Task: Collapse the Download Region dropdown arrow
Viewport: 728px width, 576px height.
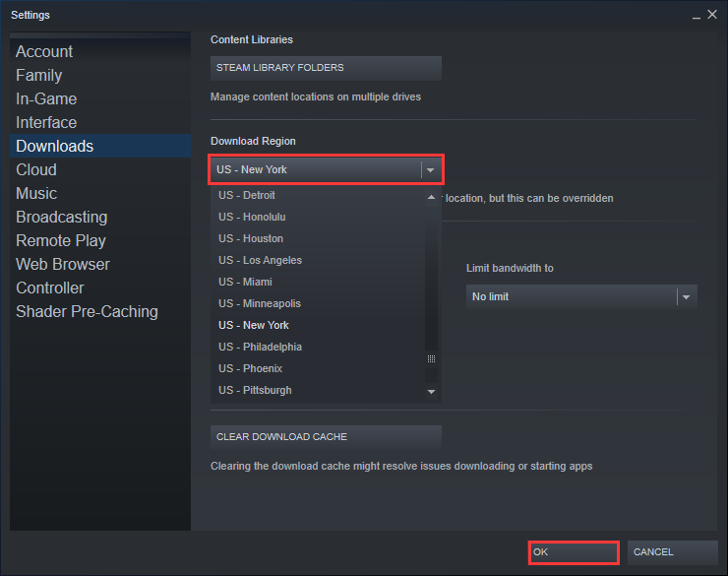Action: coord(430,170)
